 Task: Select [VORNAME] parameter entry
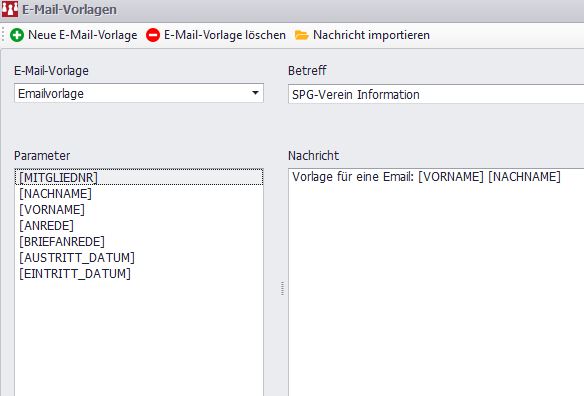52,209
